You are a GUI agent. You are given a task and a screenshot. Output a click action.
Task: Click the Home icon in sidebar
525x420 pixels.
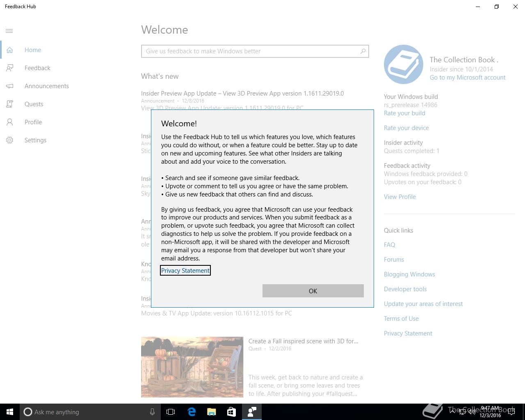[x=9, y=50]
